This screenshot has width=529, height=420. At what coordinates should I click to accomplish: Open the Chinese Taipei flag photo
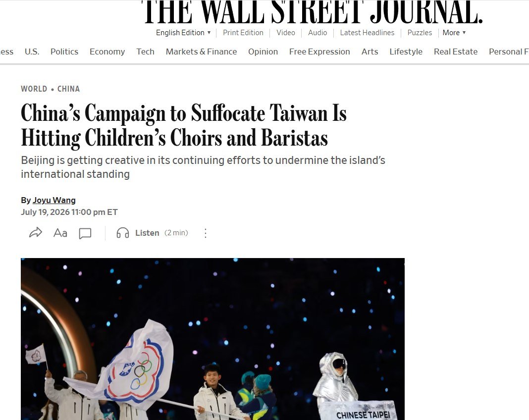click(212, 339)
